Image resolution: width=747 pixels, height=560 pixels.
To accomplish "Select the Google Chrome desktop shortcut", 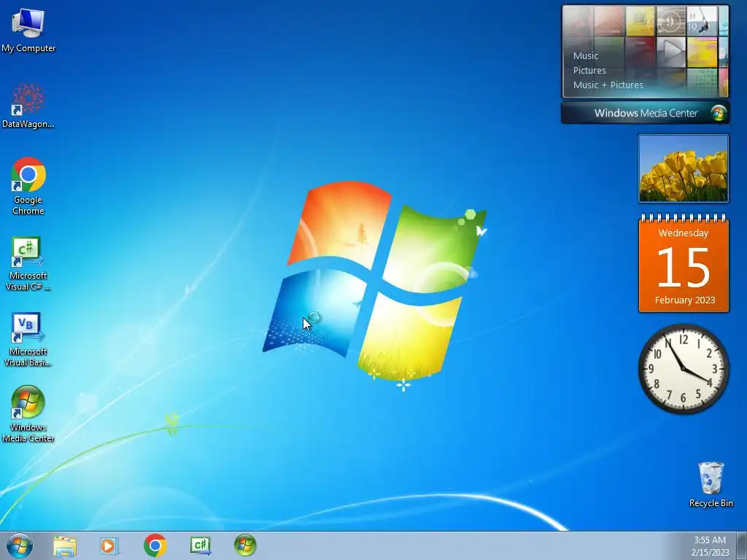I will 28,186.
